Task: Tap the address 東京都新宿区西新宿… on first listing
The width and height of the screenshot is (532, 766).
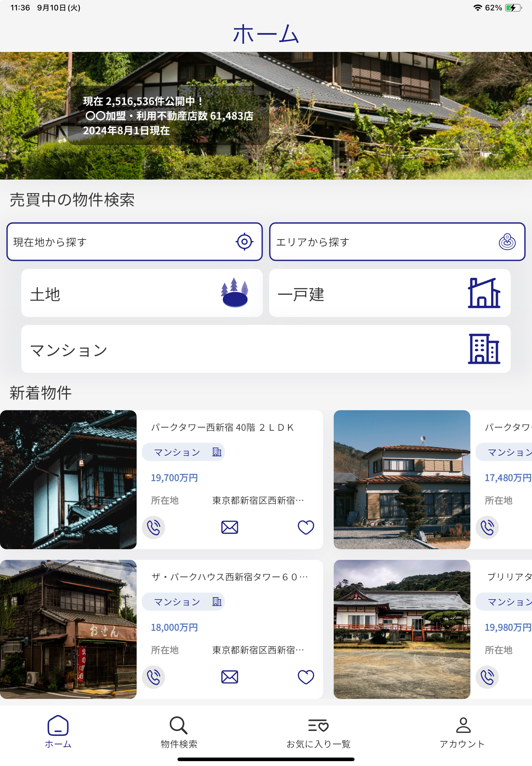Action: 258,501
